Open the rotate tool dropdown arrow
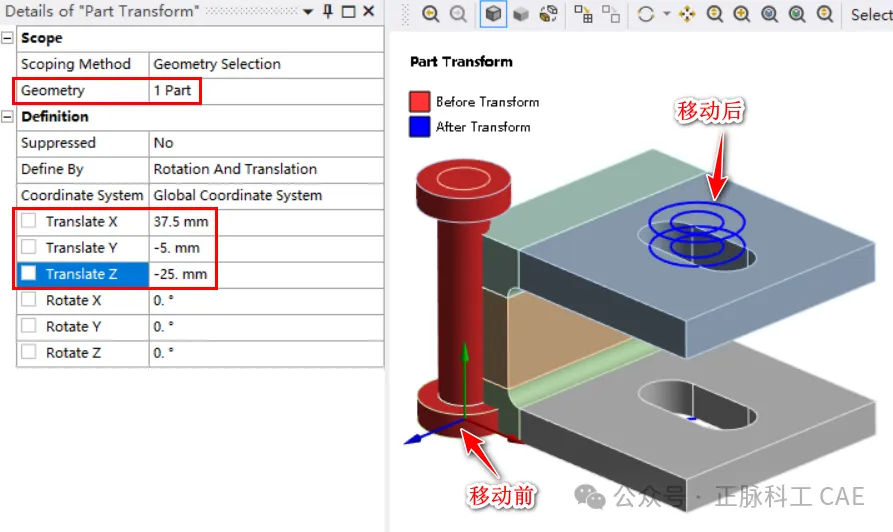 point(665,14)
